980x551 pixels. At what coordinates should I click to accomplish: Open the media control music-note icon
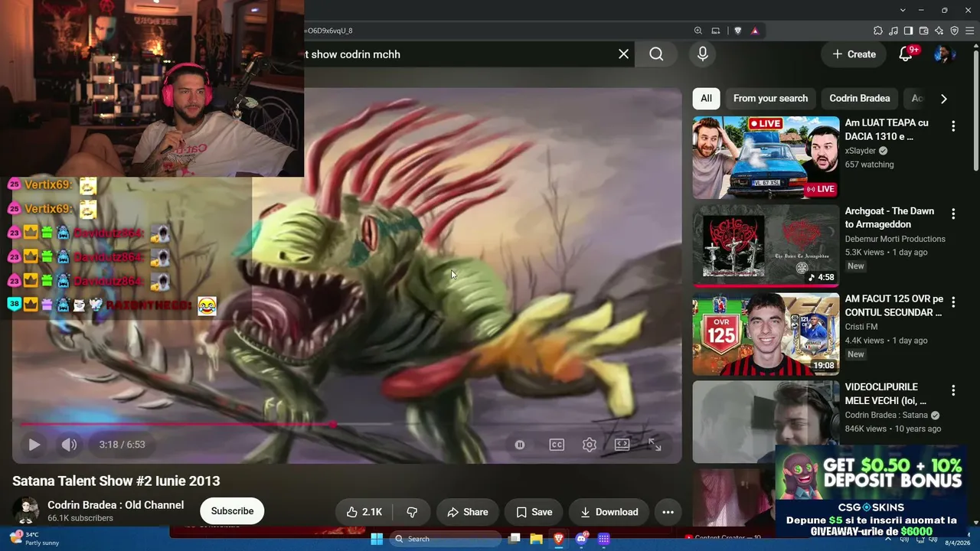[893, 31]
